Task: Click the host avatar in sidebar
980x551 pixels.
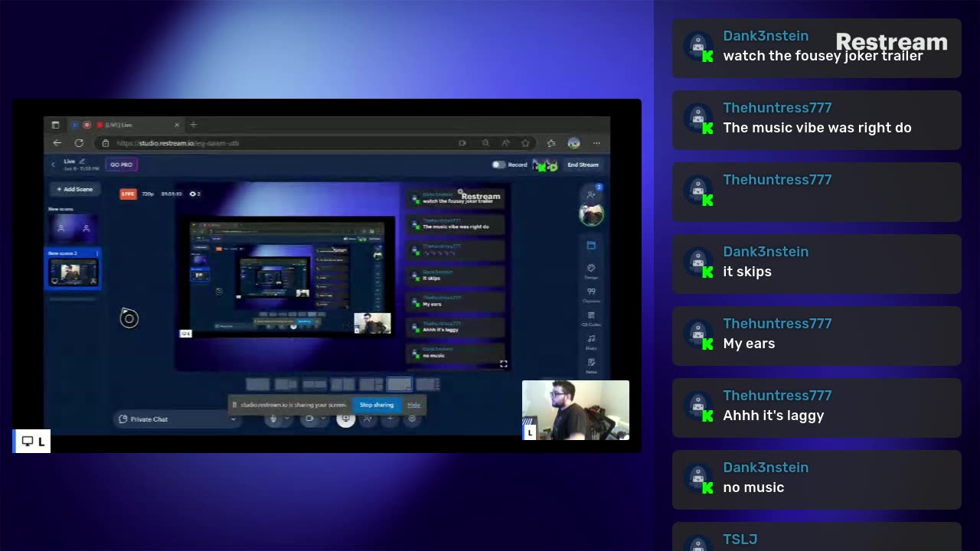Action: coord(591,215)
